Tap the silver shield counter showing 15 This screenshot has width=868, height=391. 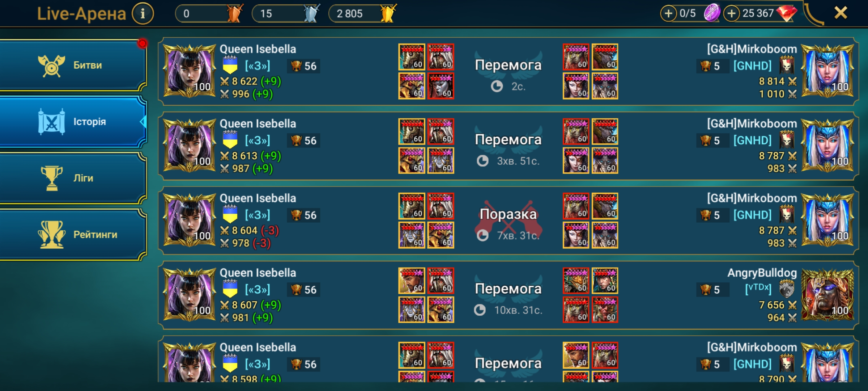click(x=286, y=14)
